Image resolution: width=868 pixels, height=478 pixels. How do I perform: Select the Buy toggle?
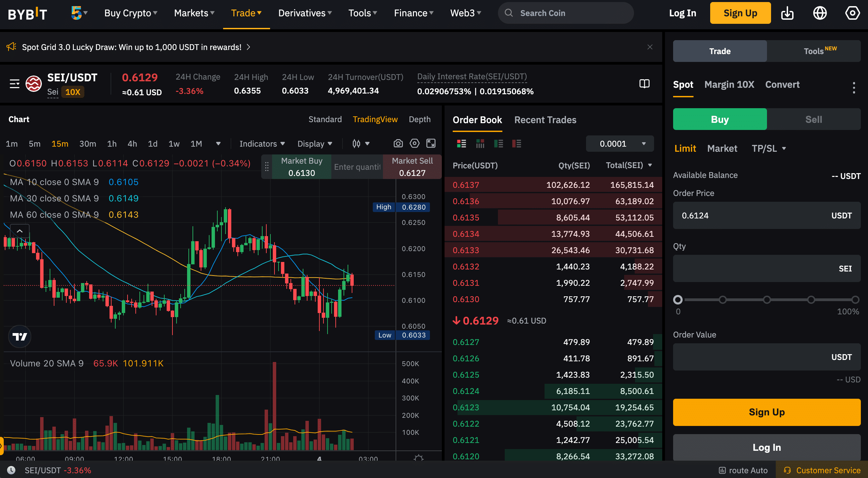point(720,119)
